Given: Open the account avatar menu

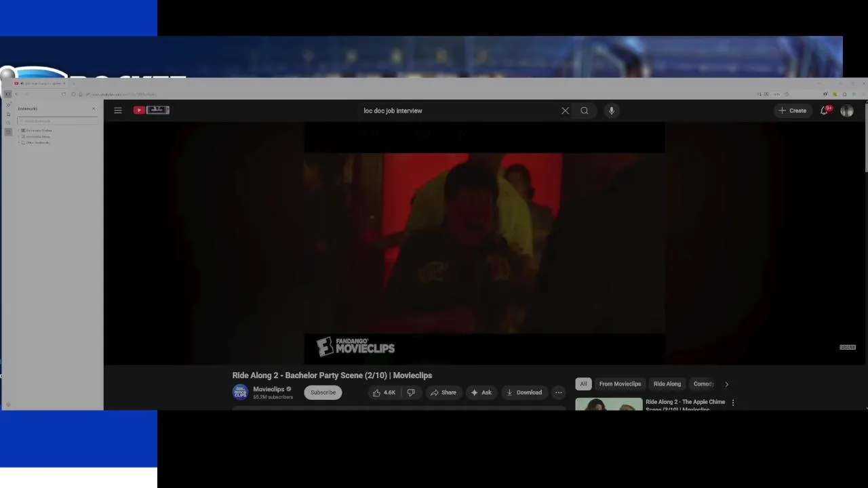Looking at the screenshot, I should coord(847,110).
